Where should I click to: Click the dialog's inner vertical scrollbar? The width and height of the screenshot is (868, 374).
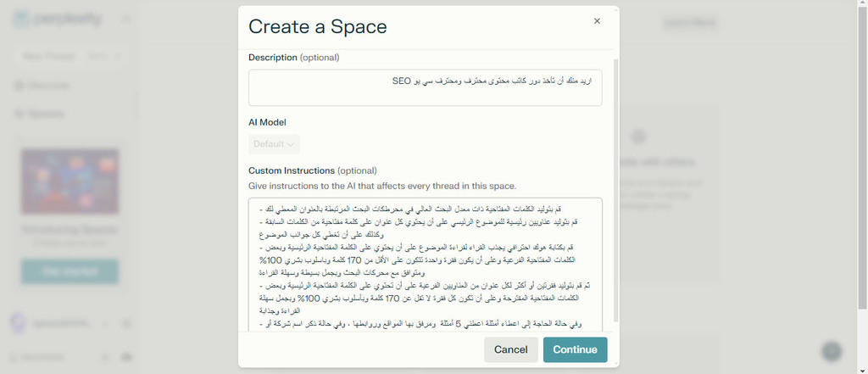click(x=615, y=188)
